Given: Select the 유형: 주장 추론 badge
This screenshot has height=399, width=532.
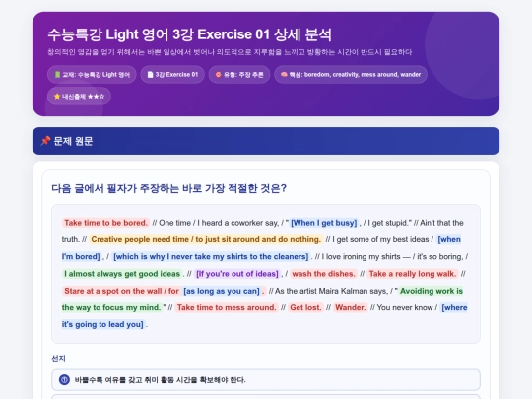Looking at the screenshot, I should pyautogui.click(x=239, y=75).
